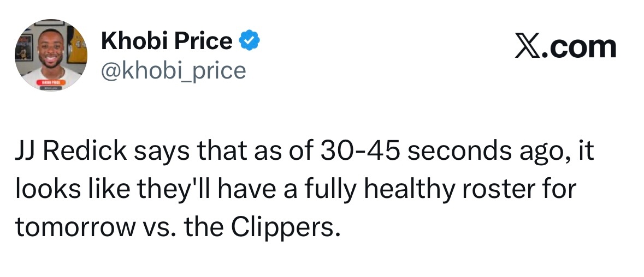The width and height of the screenshot is (644, 277).
Task: Click the orange name tag in the avatar
Action: tap(50, 82)
